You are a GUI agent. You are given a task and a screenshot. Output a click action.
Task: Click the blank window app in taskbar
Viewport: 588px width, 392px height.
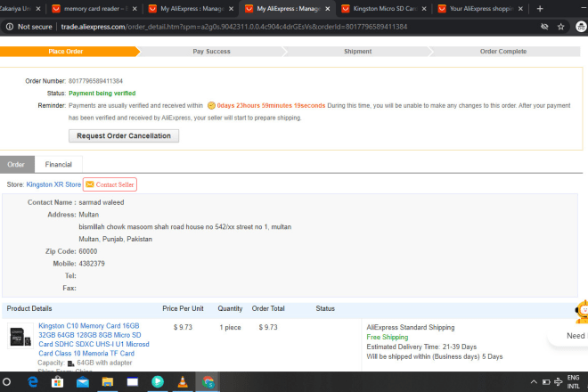tap(133, 382)
